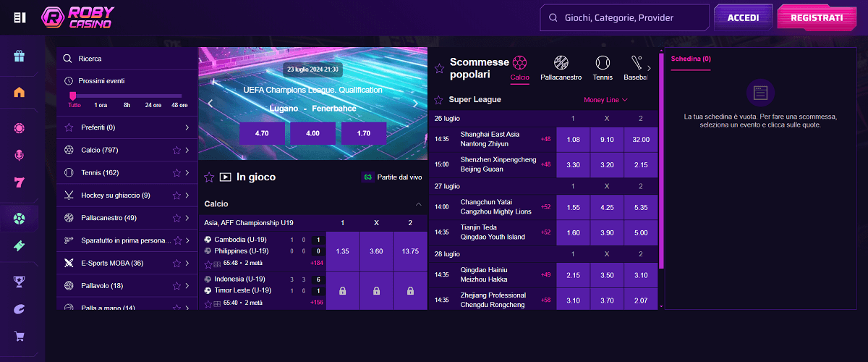The height and width of the screenshot is (362, 868).
Task: Favorite E-Sports MOBA with its star
Action: [x=176, y=263]
